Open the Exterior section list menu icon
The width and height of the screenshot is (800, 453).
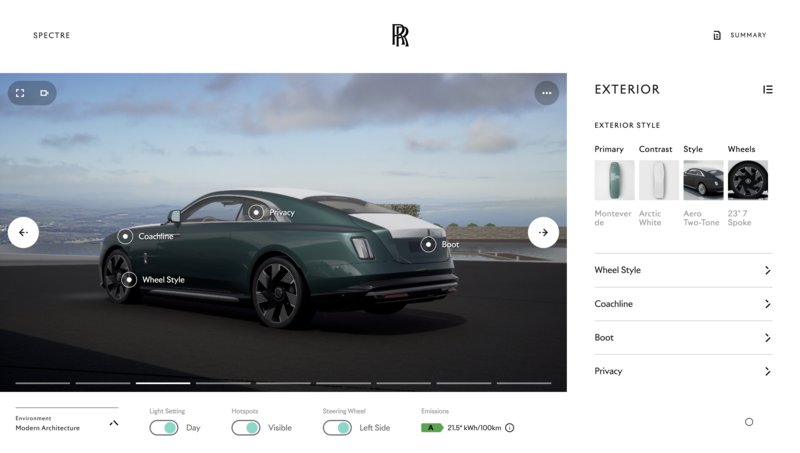[x=767, y=89]
